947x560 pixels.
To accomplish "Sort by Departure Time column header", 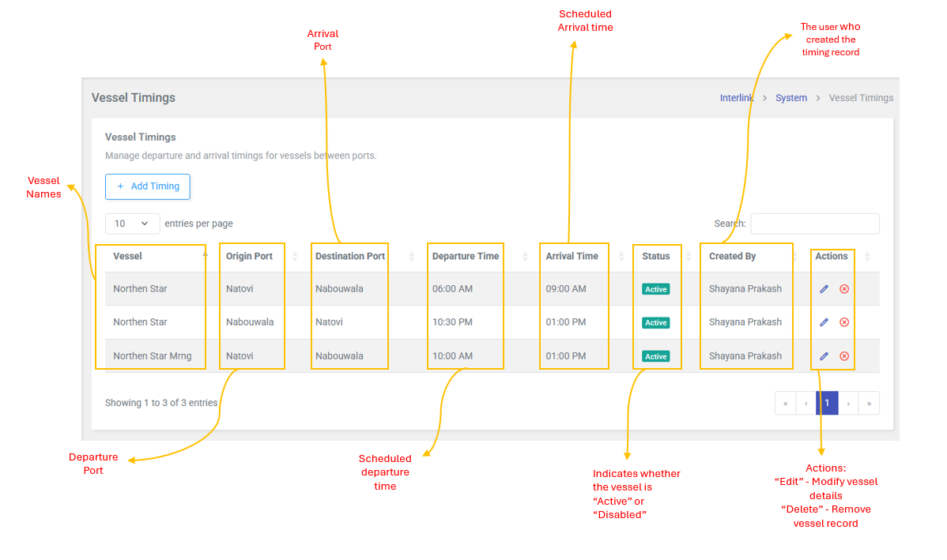I will point(466,256).
